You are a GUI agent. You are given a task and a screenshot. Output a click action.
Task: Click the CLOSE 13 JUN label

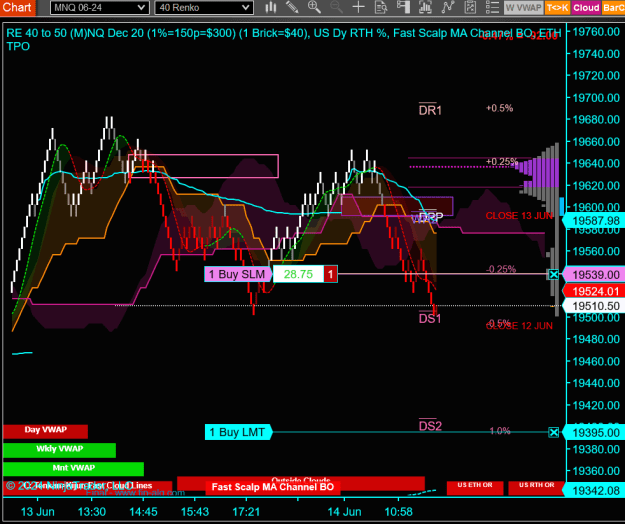(519, 216)
